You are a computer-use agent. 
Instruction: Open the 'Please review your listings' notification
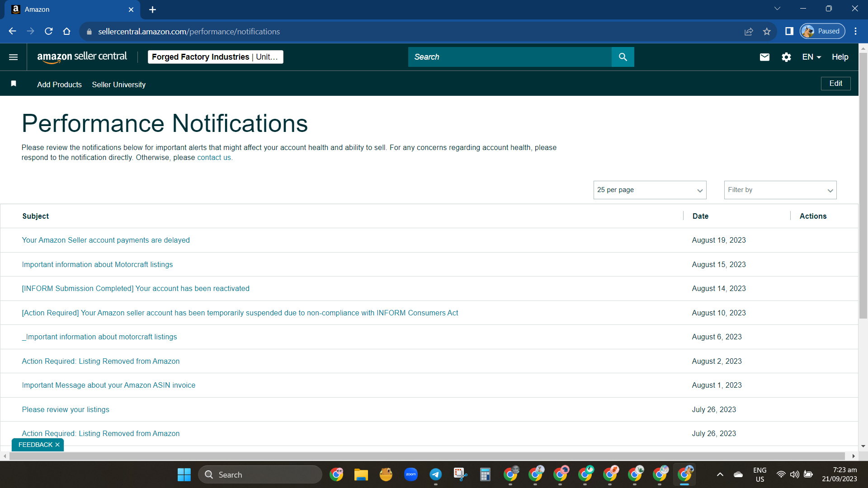pyautogui.click(x=66, y=409)
